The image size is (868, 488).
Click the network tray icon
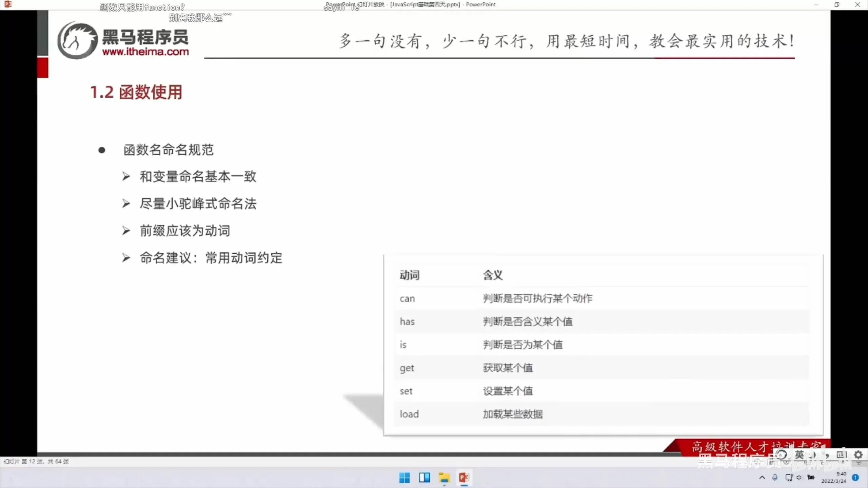(x=789, y=477)
